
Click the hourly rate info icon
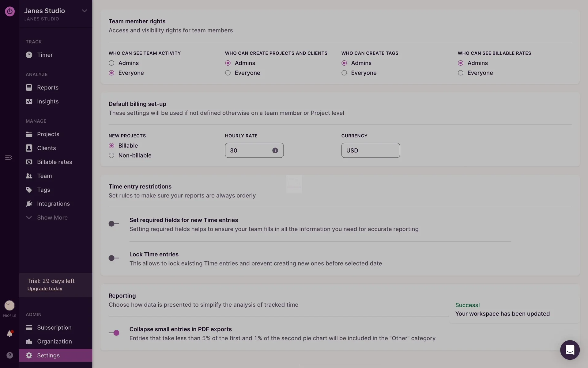point(275,151)
